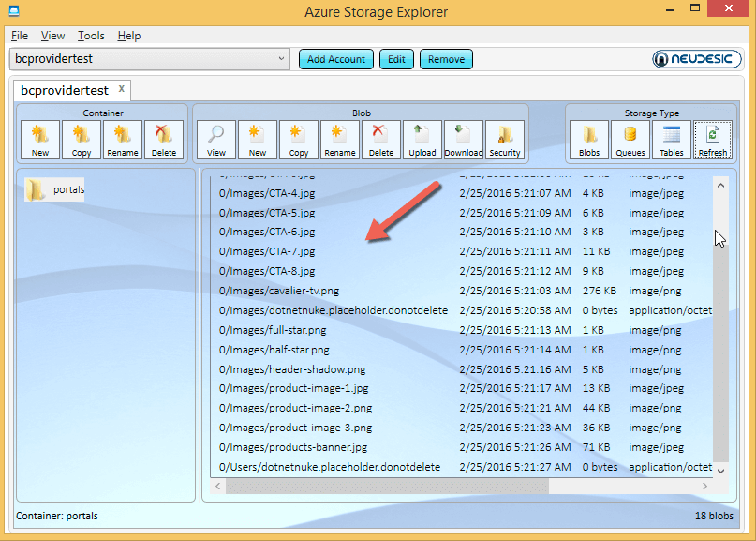Click the horizontal scrollbar thumb
This screenshot has height=541, width=756.
click(x=387, y=487)
